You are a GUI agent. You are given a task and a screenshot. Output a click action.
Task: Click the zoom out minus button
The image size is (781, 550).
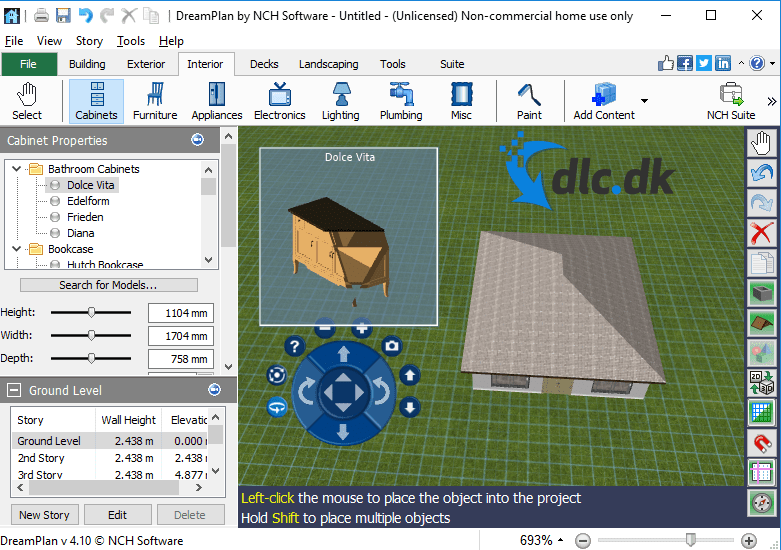click(x=582, y=540)
